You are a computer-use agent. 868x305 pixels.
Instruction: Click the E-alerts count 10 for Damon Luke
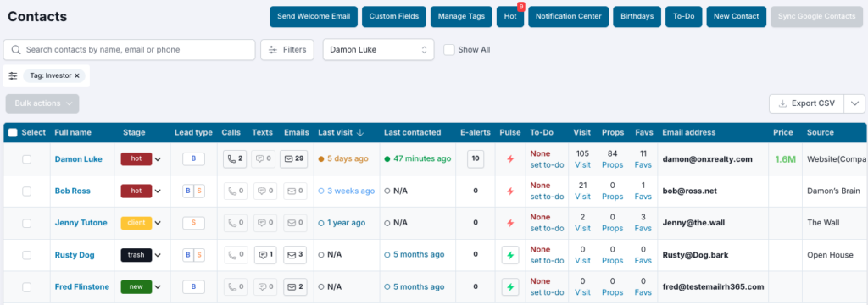click(x=475, y=159)
